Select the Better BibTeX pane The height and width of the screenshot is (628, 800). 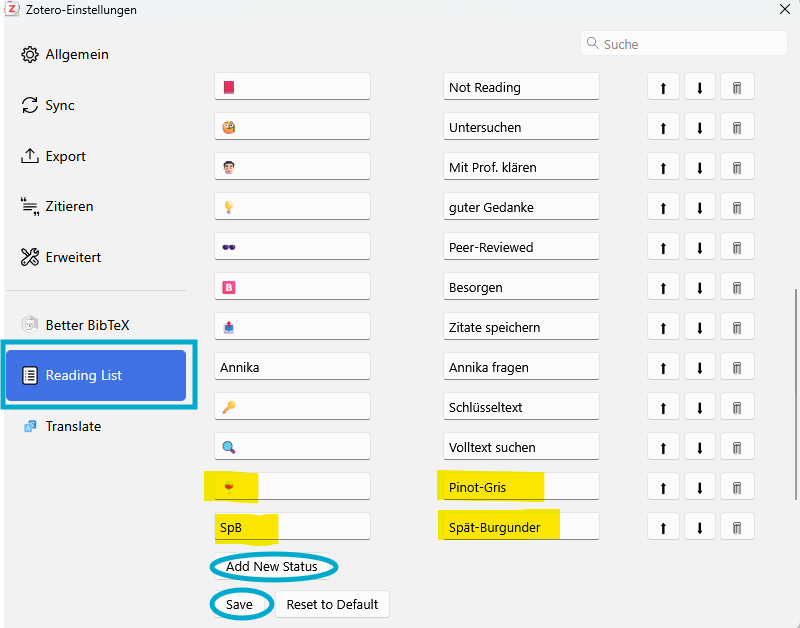coord(96,325)
